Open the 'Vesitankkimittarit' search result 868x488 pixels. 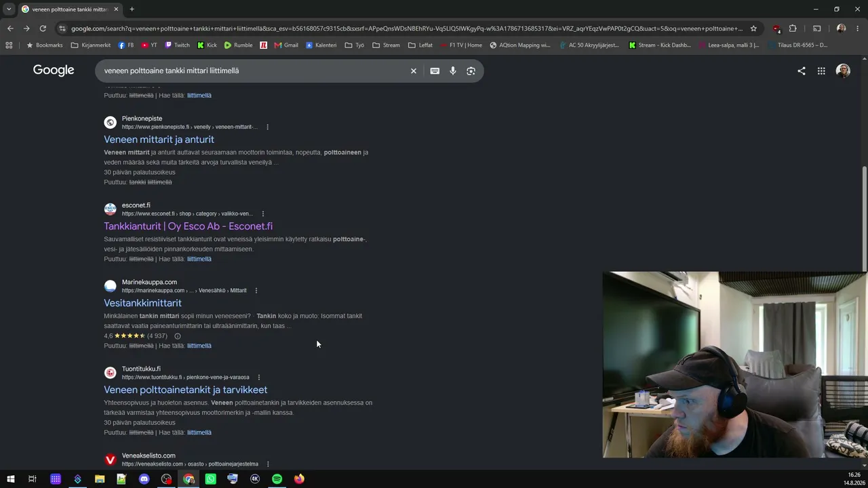[x=142, y=303]
